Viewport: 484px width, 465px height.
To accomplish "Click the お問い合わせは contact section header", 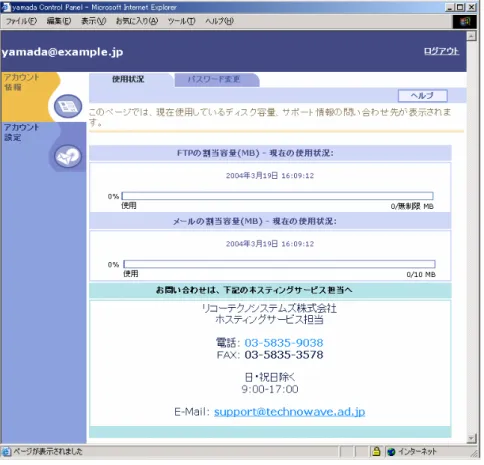I will click(270, 290).
